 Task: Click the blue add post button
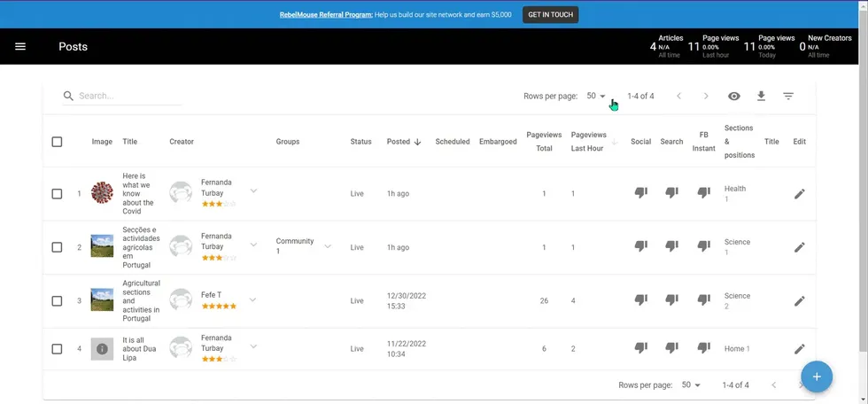pyautogui.click(x=816, y=377)
